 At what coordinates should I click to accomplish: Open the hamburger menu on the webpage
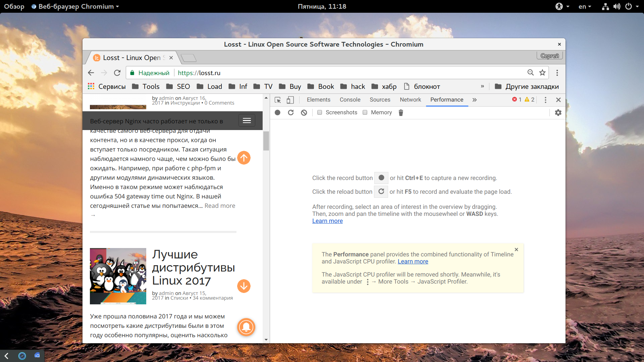(247, 121)
